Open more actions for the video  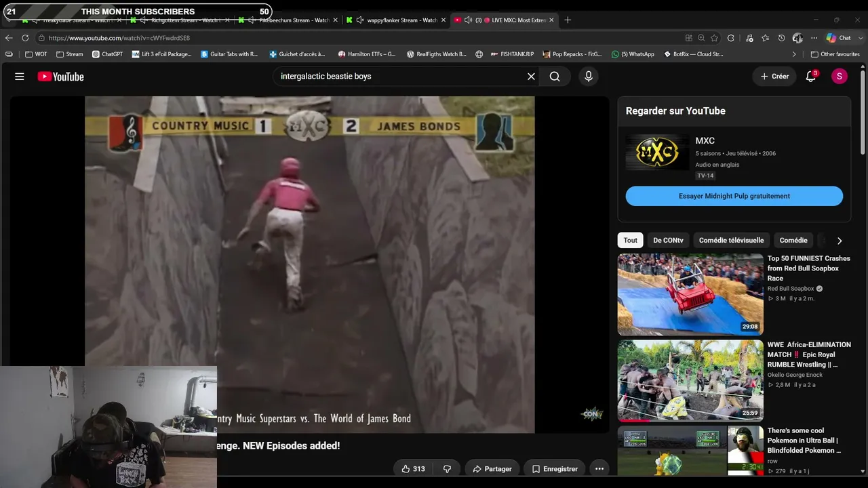[599, 469]
